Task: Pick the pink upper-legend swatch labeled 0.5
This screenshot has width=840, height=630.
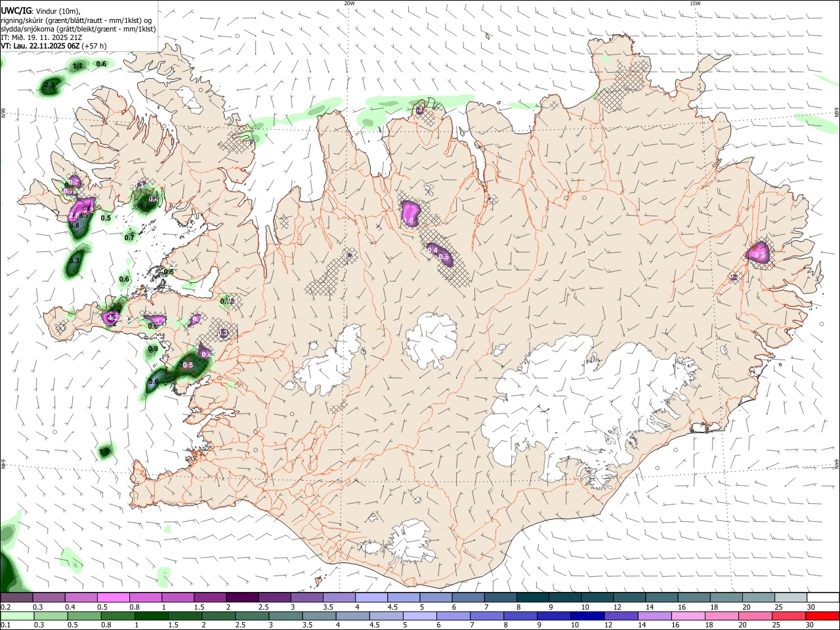Action: pos(113,598)
